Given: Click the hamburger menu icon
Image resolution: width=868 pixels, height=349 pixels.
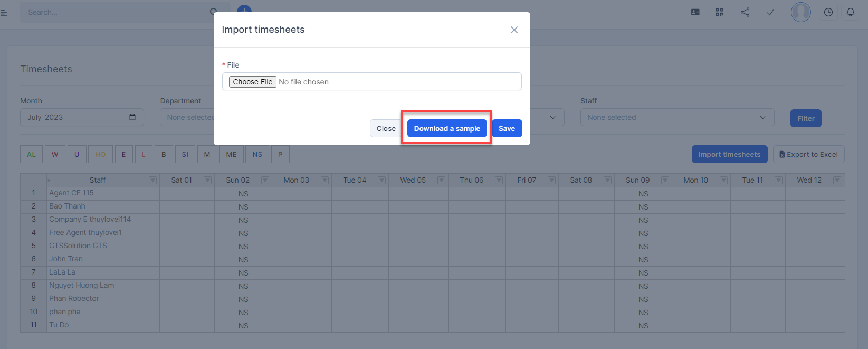Looking at the screenshot, I should pyautogui.click(x=4, y=13).
